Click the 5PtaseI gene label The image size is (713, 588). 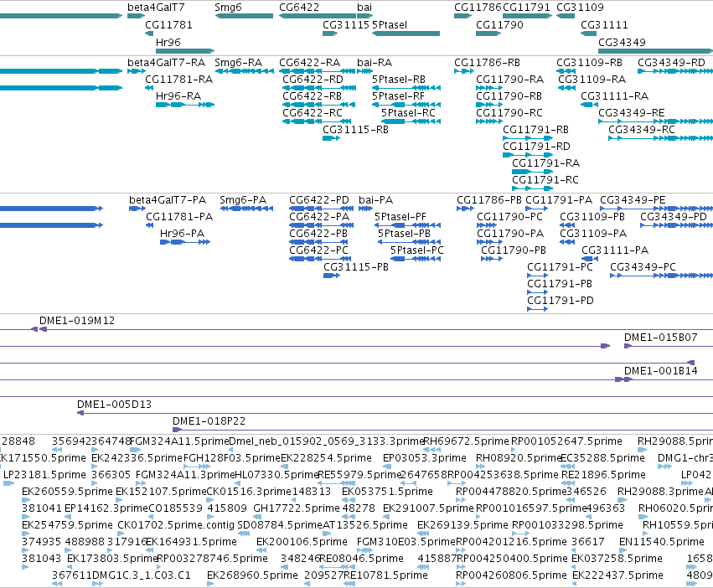point(390,24)
